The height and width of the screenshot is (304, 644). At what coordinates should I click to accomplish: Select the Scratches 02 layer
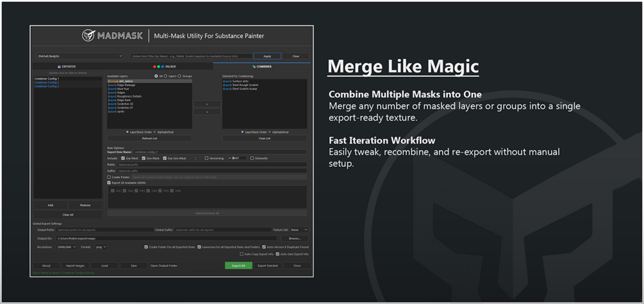149,104
